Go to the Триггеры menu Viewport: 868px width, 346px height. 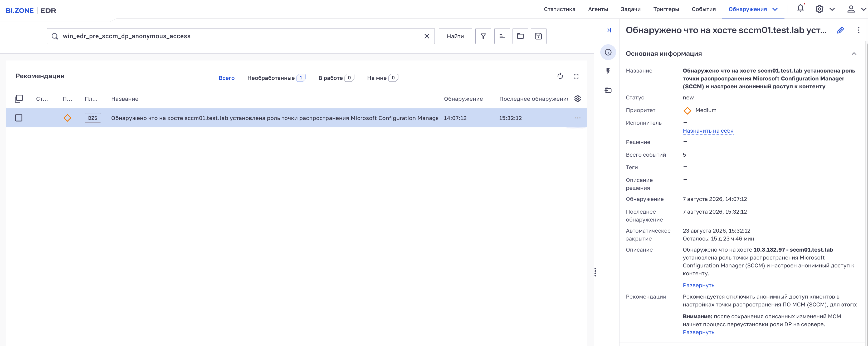point(666,9)
